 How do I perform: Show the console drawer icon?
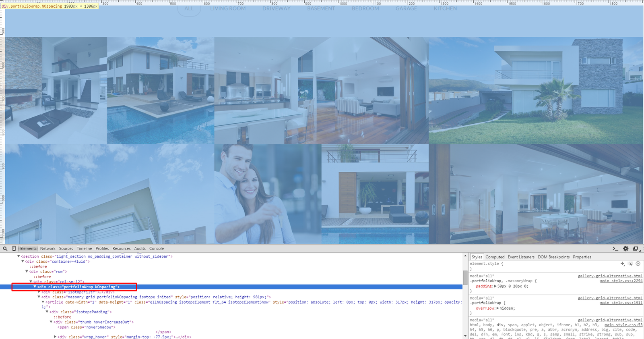pos(615,249)
